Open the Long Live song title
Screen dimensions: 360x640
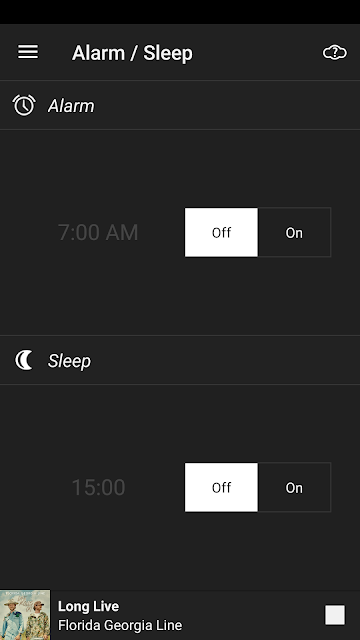tap(88, 606)
